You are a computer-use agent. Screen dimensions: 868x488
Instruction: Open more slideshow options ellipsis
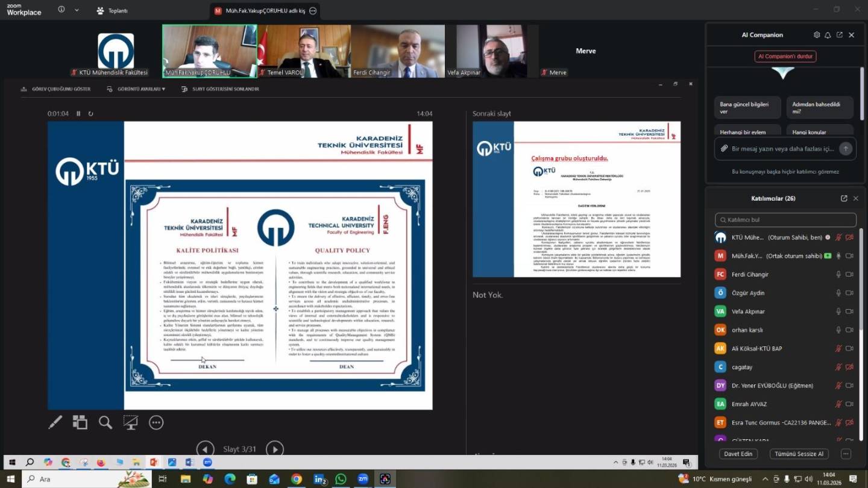tap(156, 423)
